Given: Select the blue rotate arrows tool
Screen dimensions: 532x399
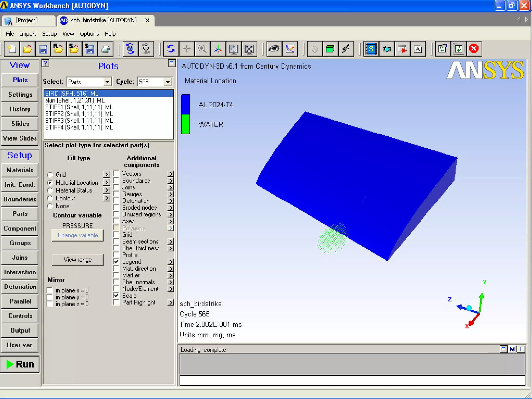Looking at the screenshot, I should [171, 49].
